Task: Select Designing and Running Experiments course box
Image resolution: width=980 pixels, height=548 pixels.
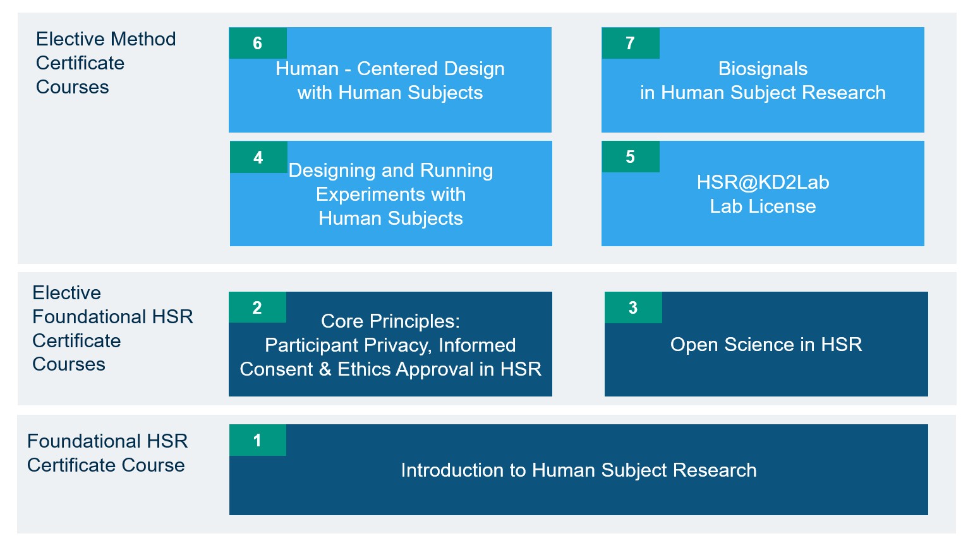Action: click(x=390, y=194)
